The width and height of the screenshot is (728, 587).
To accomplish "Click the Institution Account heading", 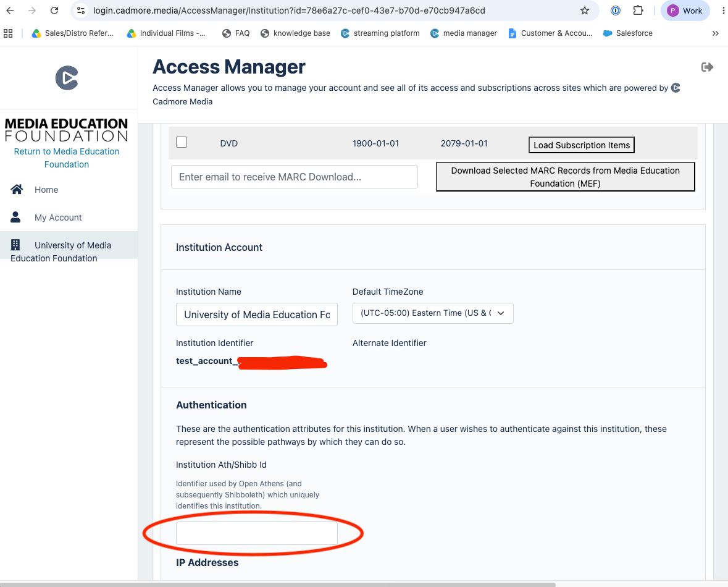I will (x=219, y=247).
